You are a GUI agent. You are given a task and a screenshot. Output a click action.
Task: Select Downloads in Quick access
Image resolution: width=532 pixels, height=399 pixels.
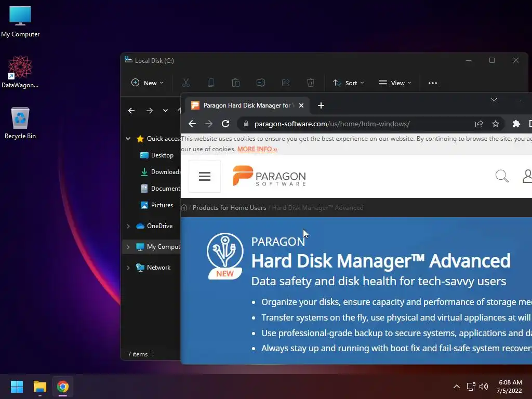point(160,171)
